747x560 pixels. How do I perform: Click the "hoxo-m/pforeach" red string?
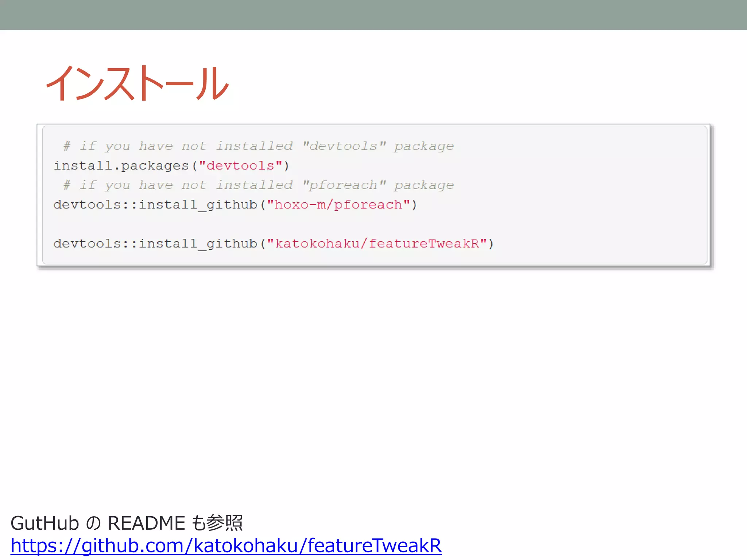coord(338,205)
